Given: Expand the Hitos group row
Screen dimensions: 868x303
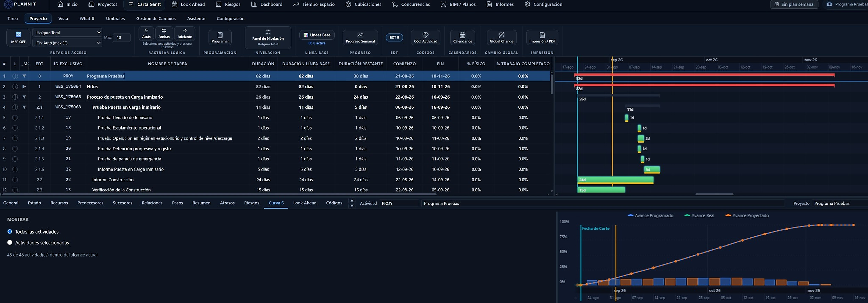Looking at the screenshot, I should point(24,86).
